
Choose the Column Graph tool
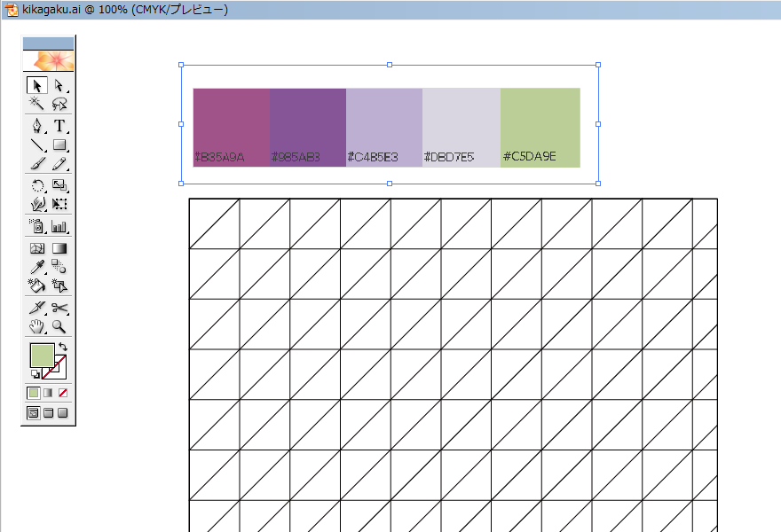point(59,226)
